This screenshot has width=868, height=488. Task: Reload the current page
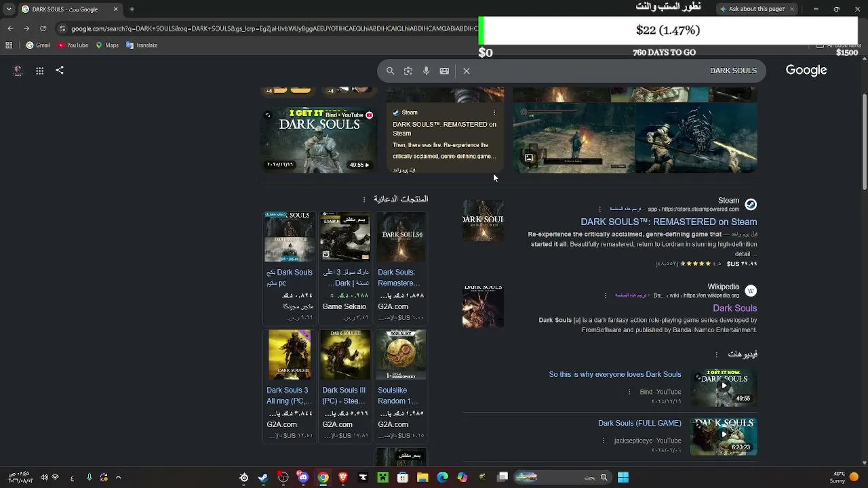point(43,28)
